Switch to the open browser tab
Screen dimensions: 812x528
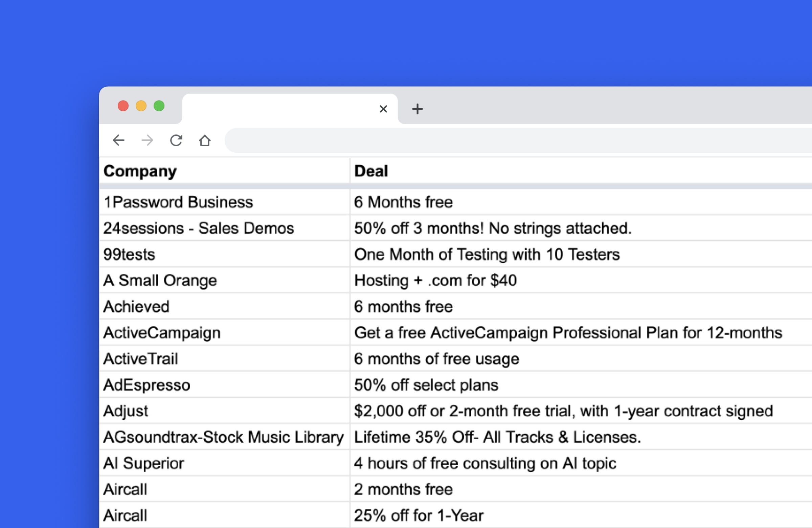(x=283, y=109)
